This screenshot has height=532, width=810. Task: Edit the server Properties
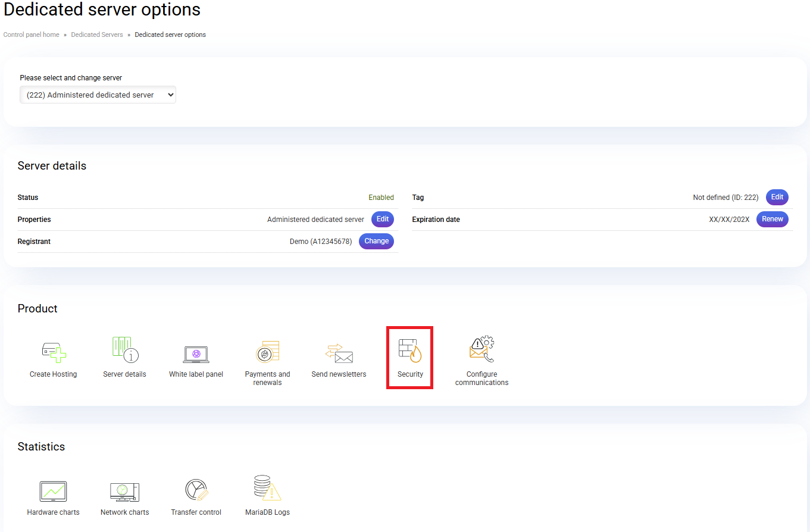(383, 219)
